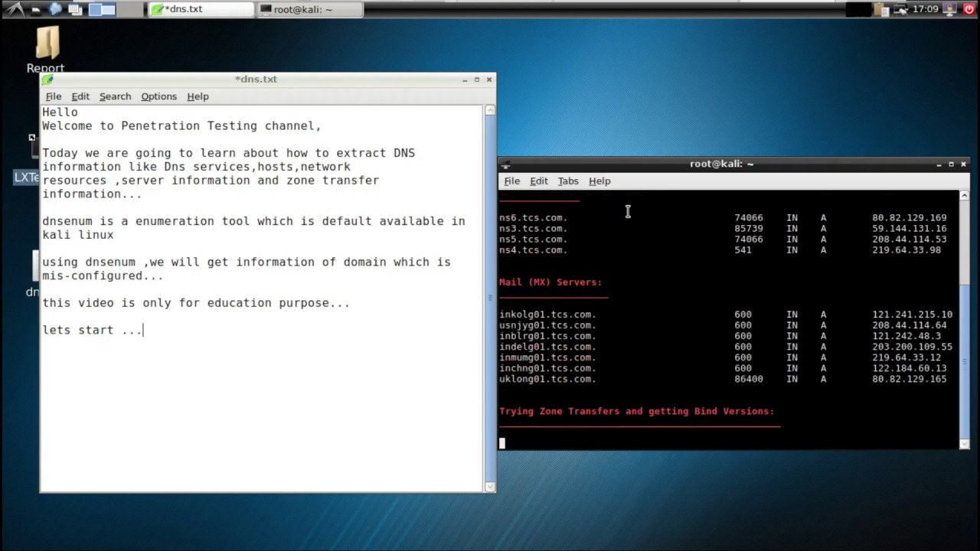The width and height of the screenshot is (980, 551).
Task: Open Search menu in text editor
Action: 115,96
